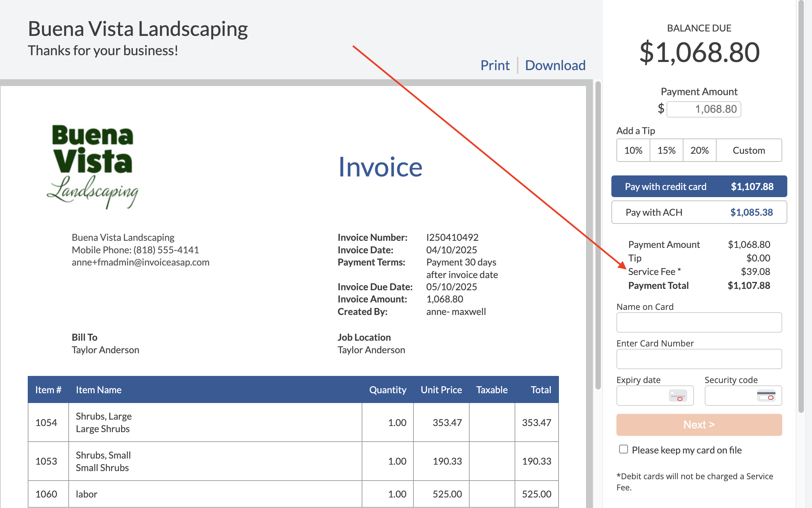Select Pay with credit card option
The image size is (812, 508).
click(699, 187)
